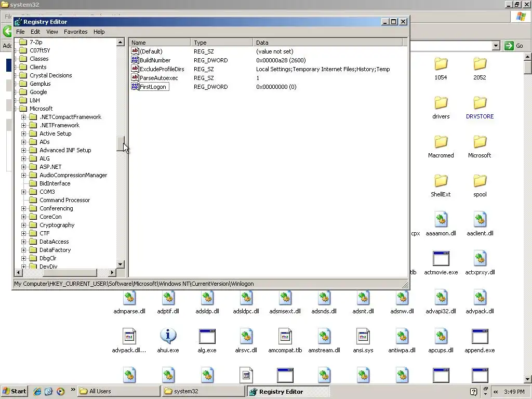Select the ExcludeProfileDirs string value icon
The image size is (532, 399).
135,69
